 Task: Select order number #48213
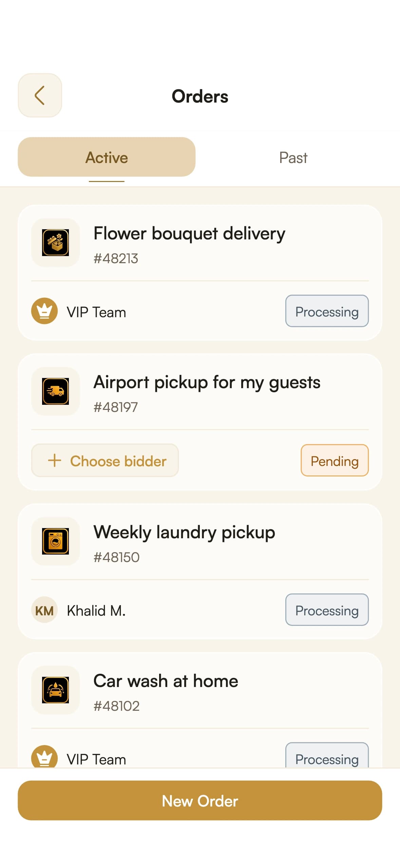tap(116, 259)
